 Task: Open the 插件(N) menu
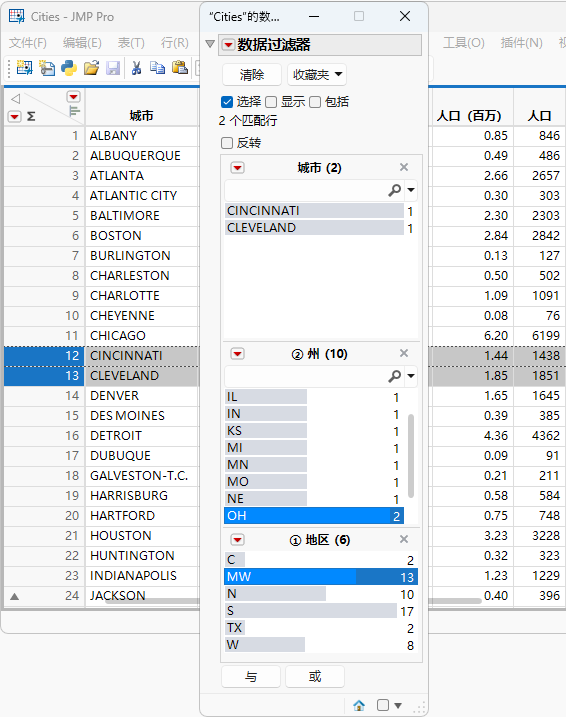521,43
